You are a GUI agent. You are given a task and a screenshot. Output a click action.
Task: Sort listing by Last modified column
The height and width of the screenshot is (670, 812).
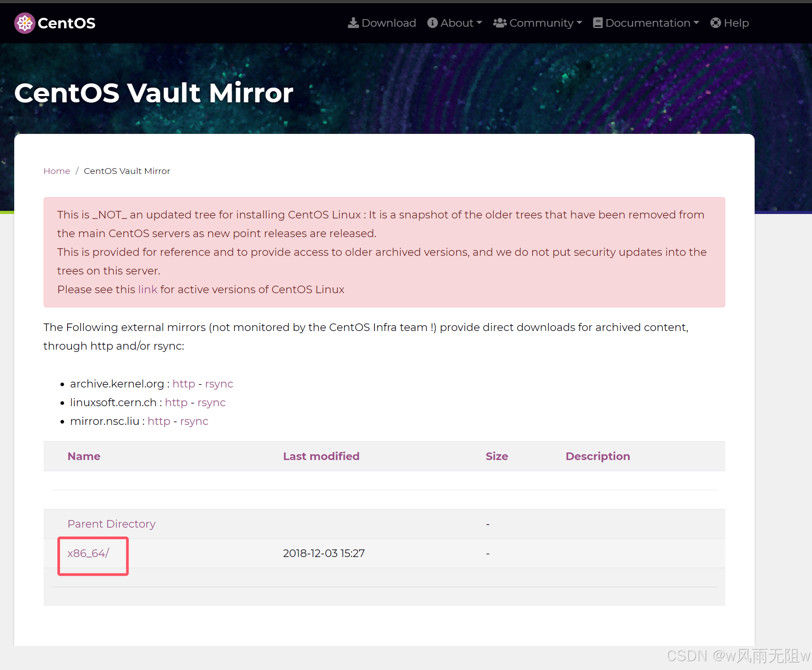coord(321,456)
